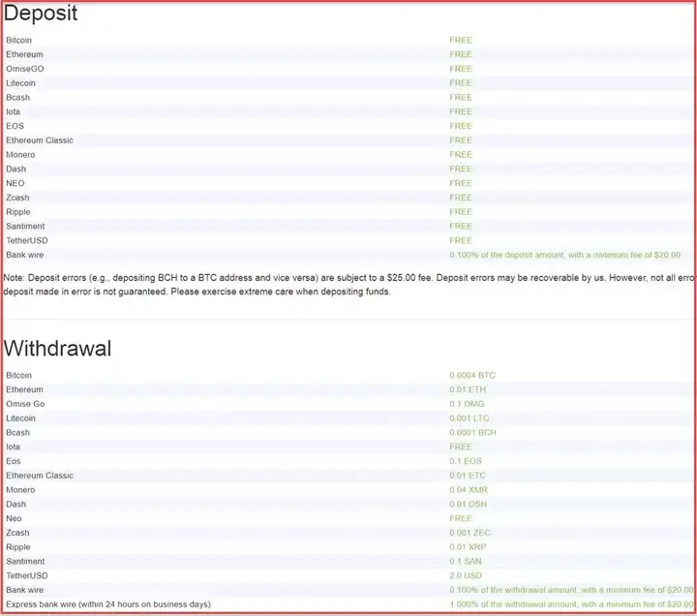Click the "0.1 EOS" withdrawal fee
Viewport: 697px width, 616px height.
click(466, 461)
